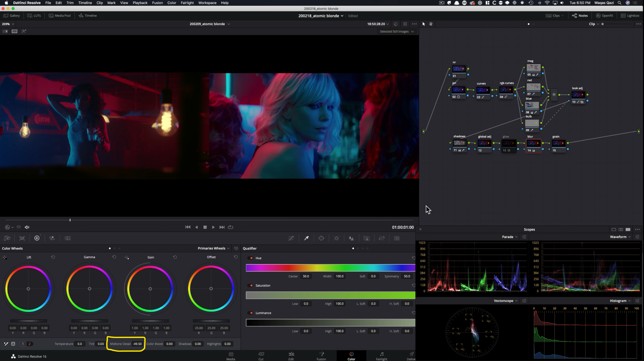Toggle the Saturation qualifier switch
The width and height of the screenshot is (644, 361).
click(251, 285)
